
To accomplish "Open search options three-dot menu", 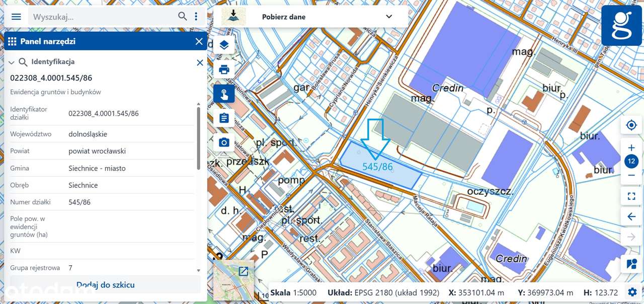I will pos(196,17).
